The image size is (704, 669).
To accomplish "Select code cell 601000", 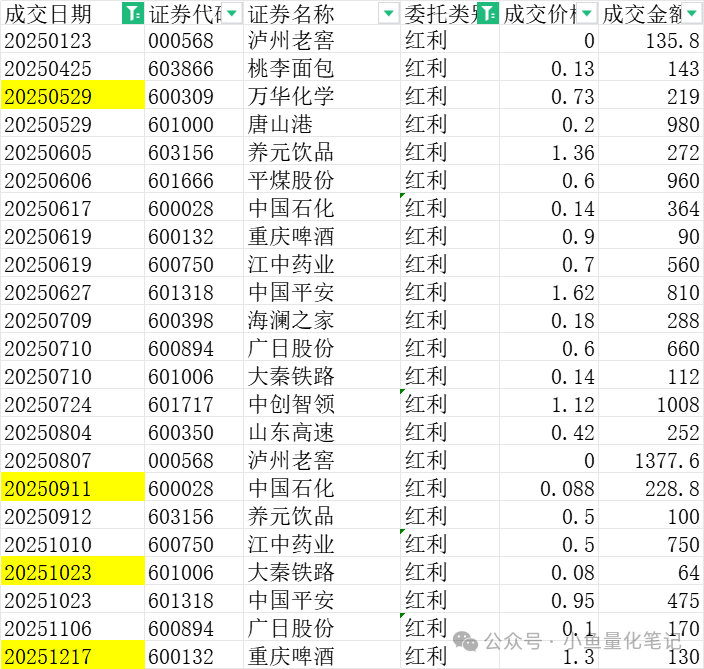I will (x=194, y=123).
